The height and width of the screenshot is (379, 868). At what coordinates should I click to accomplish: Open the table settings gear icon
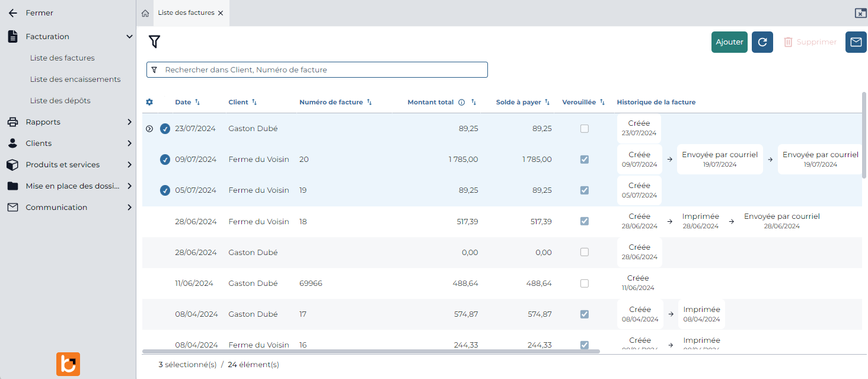(x=149, y=102)
